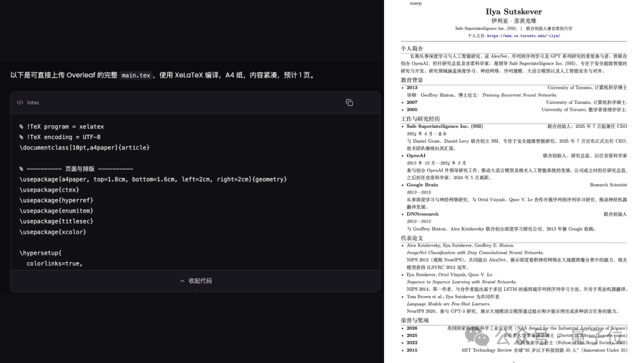This screenshot has width=644, height=363.
Task: Click the 荣誉与奖项 section heading
Action: (x=415, y=320)
